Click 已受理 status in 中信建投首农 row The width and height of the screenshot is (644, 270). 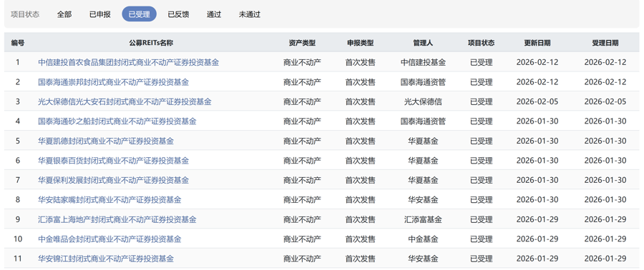[482, 62]
